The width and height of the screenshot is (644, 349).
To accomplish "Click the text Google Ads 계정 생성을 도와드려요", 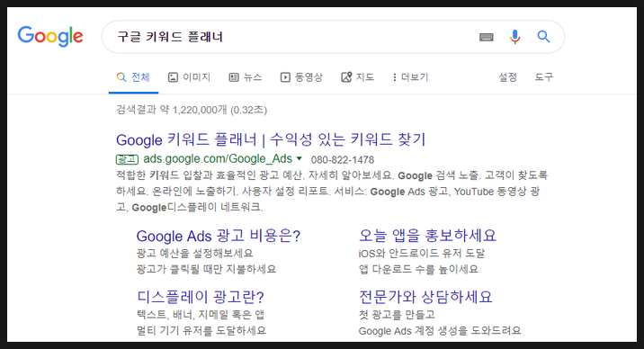I will 440,330.
